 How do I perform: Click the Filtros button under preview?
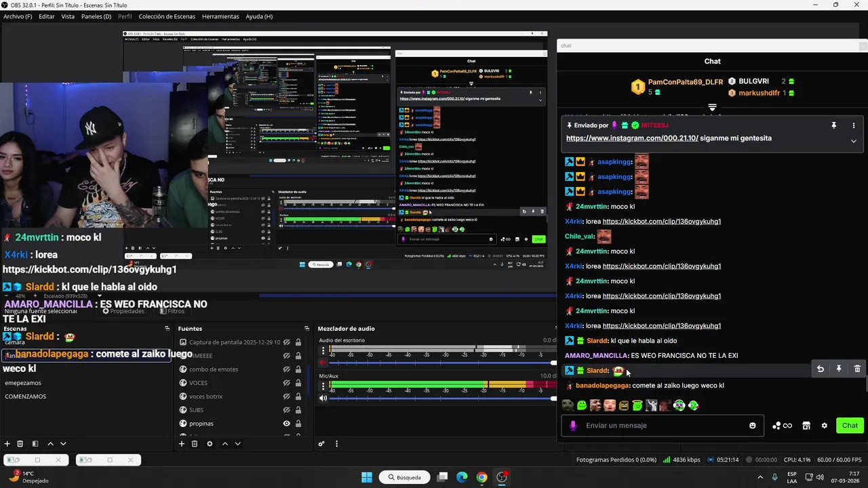172,311
